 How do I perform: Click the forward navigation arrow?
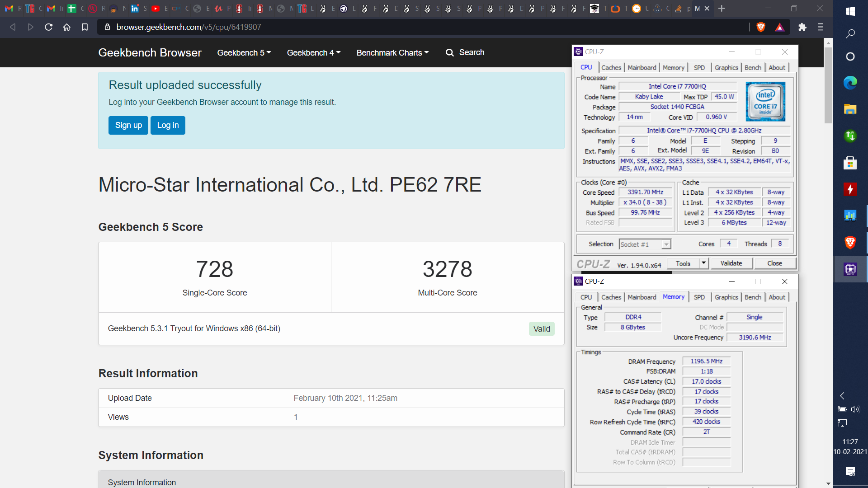[30, 27]
